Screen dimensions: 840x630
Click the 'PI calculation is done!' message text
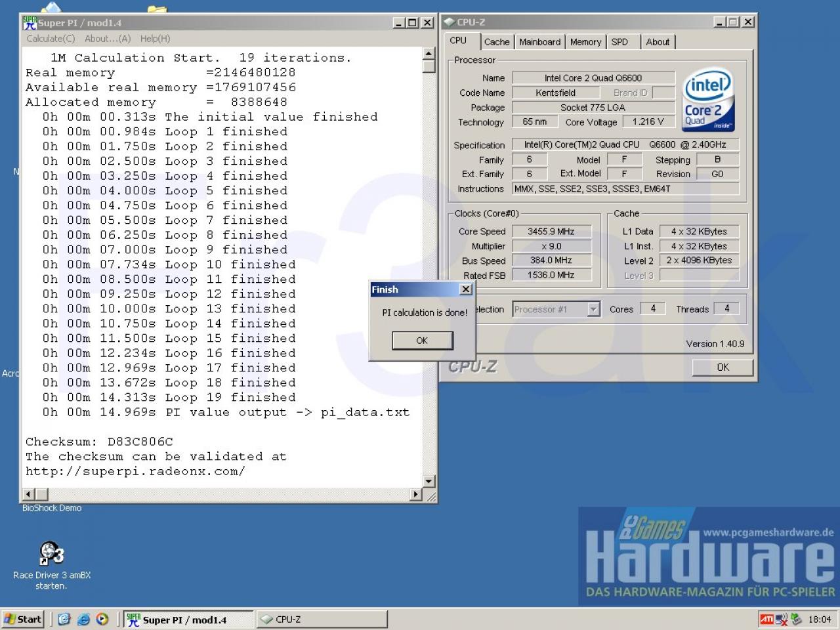425,313
